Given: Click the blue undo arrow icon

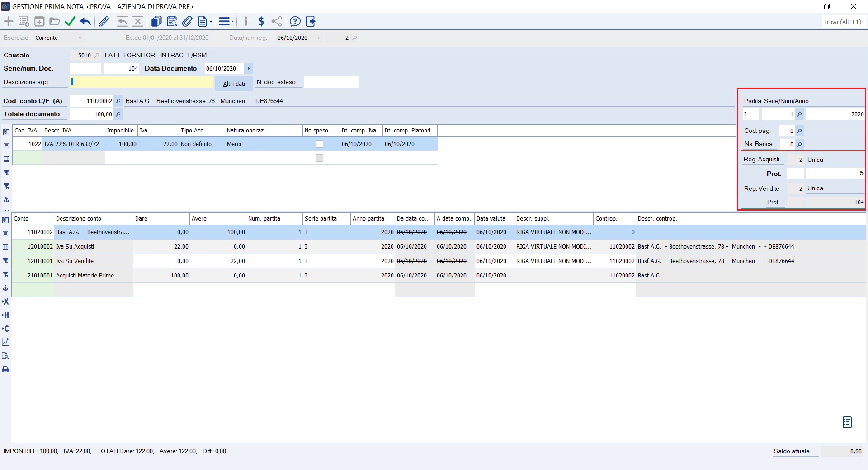Looking at the screenshot, I should [x=85, y=21].
